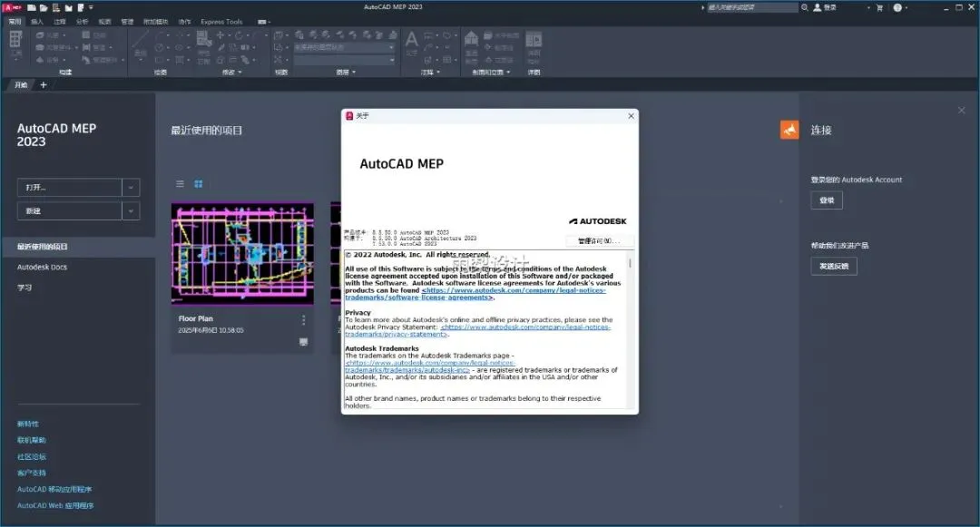Expand the 注释 ribbon panel
This screenshot has width=980, height=527.
(x=431, y=73)
